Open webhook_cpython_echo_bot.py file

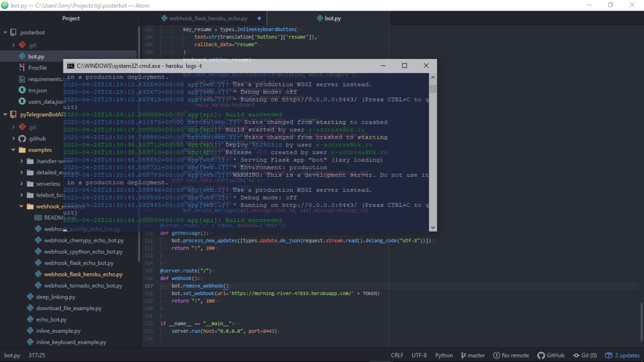(x=83, y=252)
